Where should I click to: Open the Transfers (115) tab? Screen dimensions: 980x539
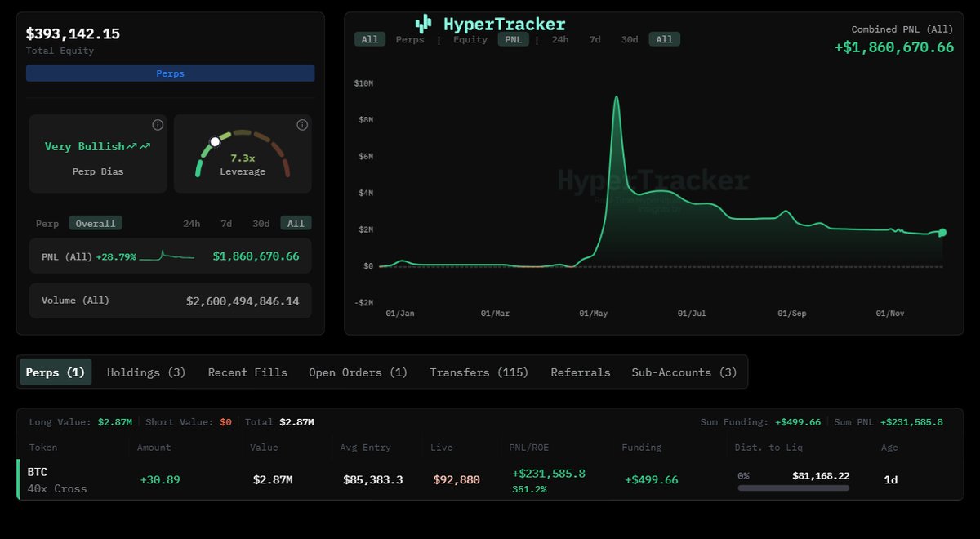[479, 372]
